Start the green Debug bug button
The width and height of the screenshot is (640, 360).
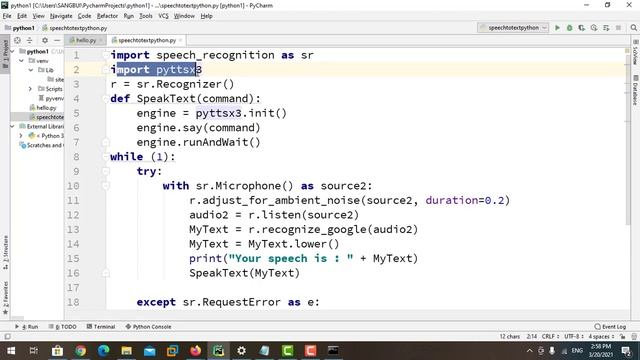coord(569,28)
